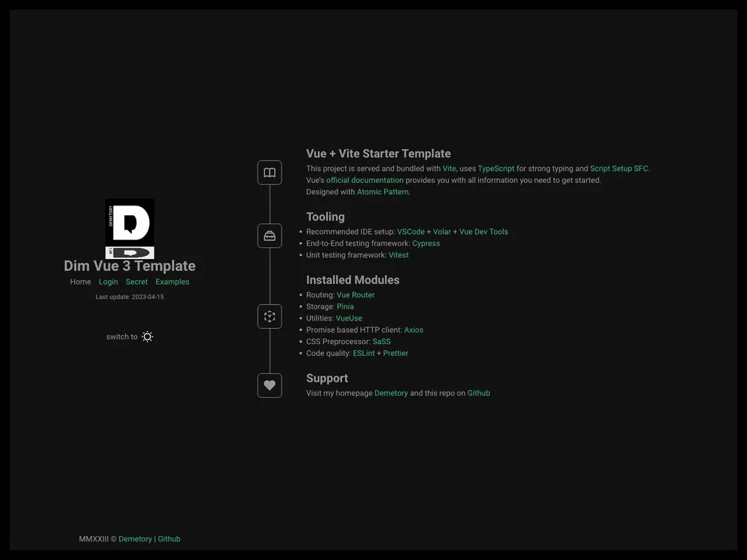Open the Examples page

(172, 282)
